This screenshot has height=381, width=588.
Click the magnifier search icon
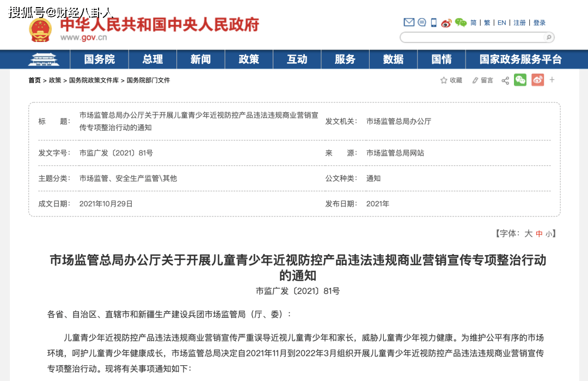tap(548, 38)
